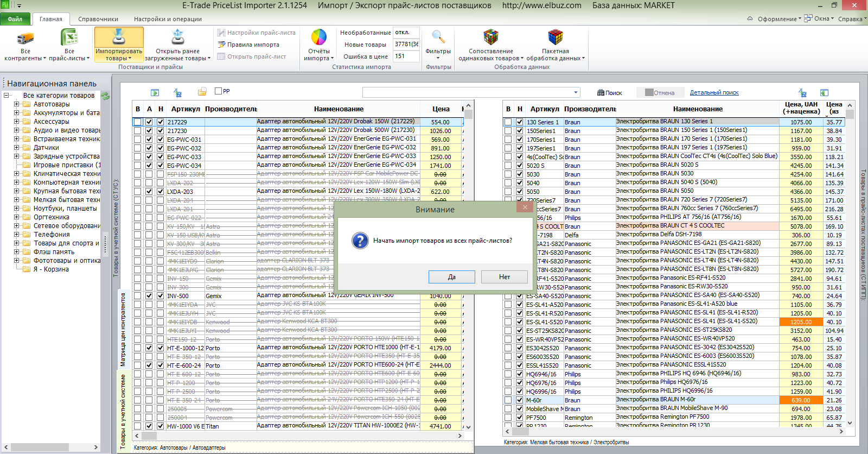This screenshot has height=454, width=868.
Task: Toggle H checkbox for EG-PWC-031
Action: point(161,140)
